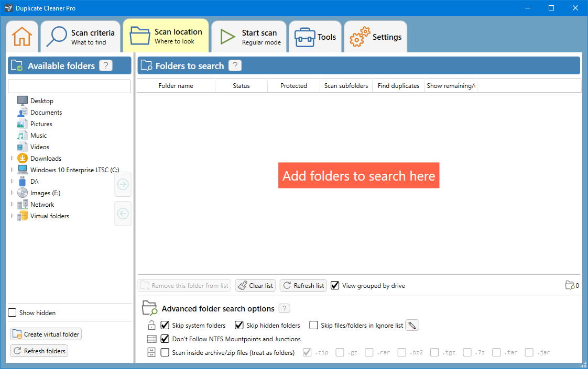The height and width of the screenshot is (369, 588).
Task: Click the Images (E:) disc icon
Action: point(23,193)
